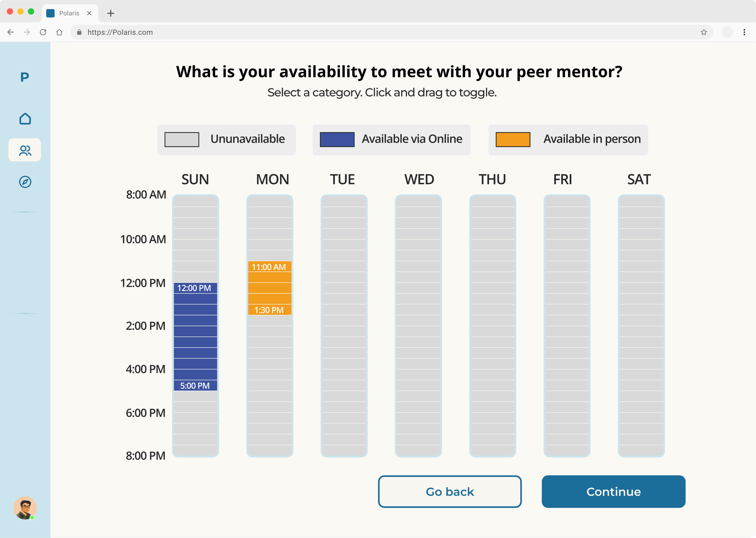
Task: Go to browser home page icon
Action: tap(59, 32)
